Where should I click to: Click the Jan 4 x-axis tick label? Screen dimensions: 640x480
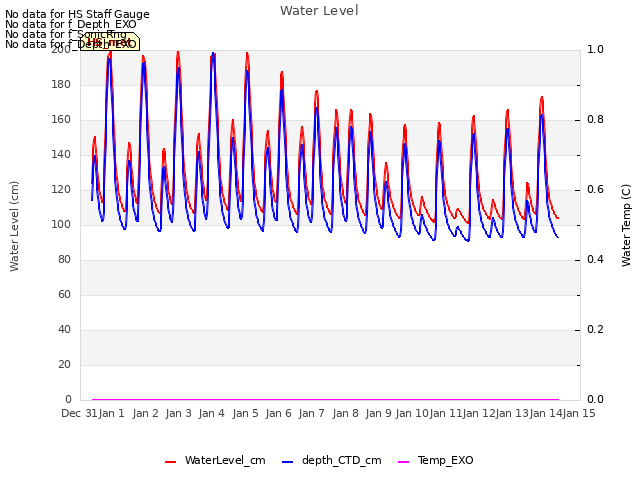212,413
